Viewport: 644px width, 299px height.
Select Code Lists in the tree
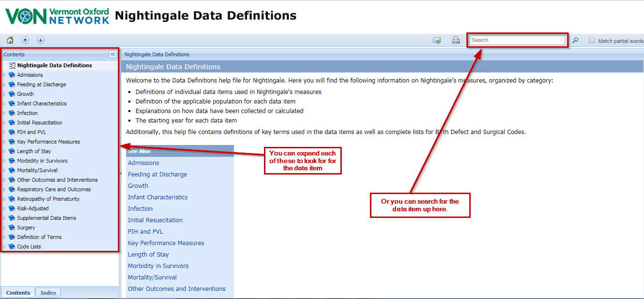click(29, 247)
